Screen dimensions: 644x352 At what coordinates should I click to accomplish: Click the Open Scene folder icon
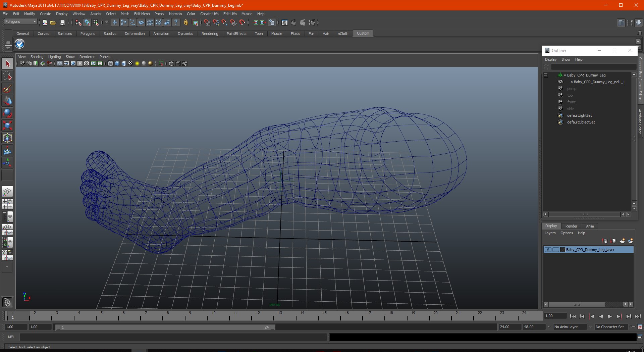click(x=53, y=22)
